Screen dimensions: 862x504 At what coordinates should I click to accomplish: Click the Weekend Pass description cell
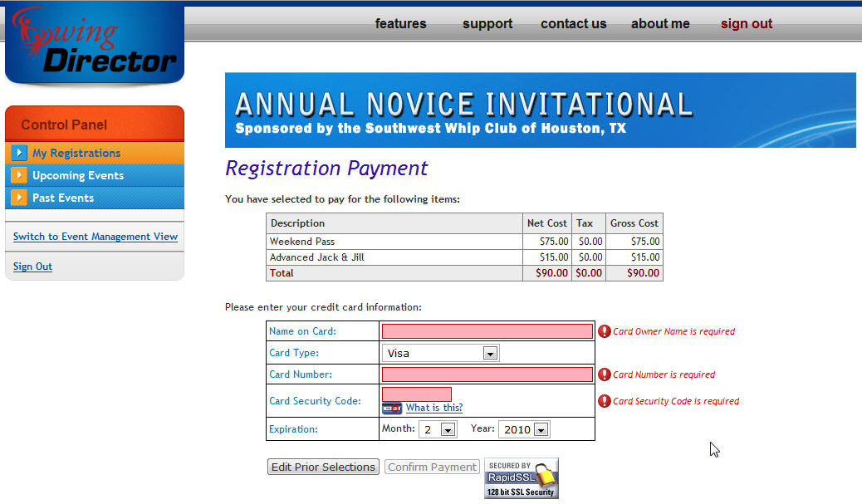(x=394, y=242)
